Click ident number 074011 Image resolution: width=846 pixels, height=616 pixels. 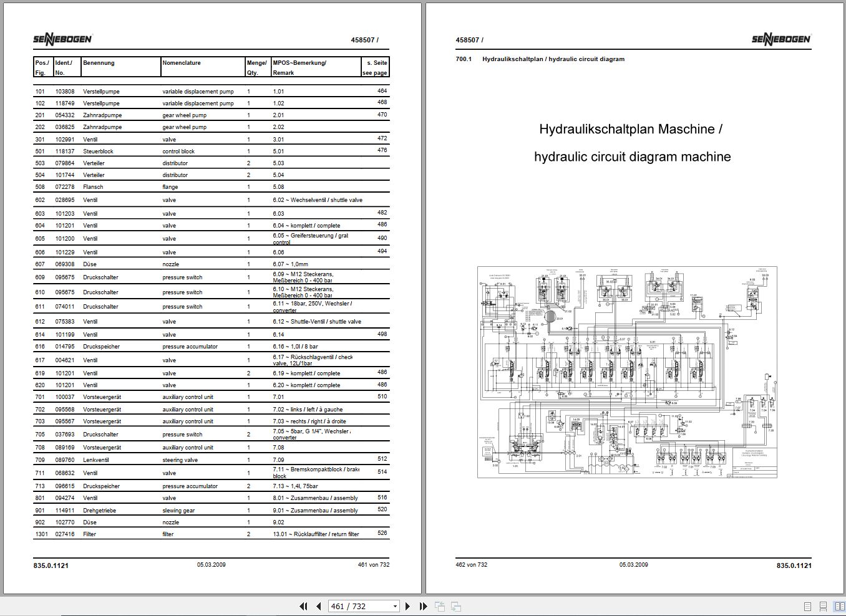click(x=65, y=307)
